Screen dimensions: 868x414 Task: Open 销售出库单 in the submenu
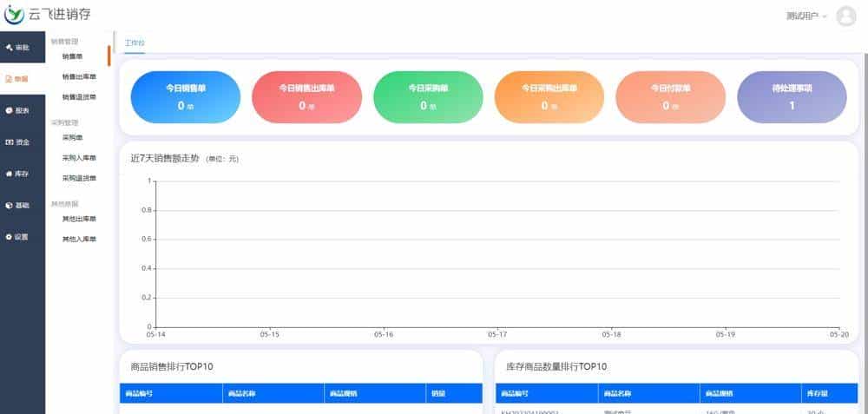point(79,77)
